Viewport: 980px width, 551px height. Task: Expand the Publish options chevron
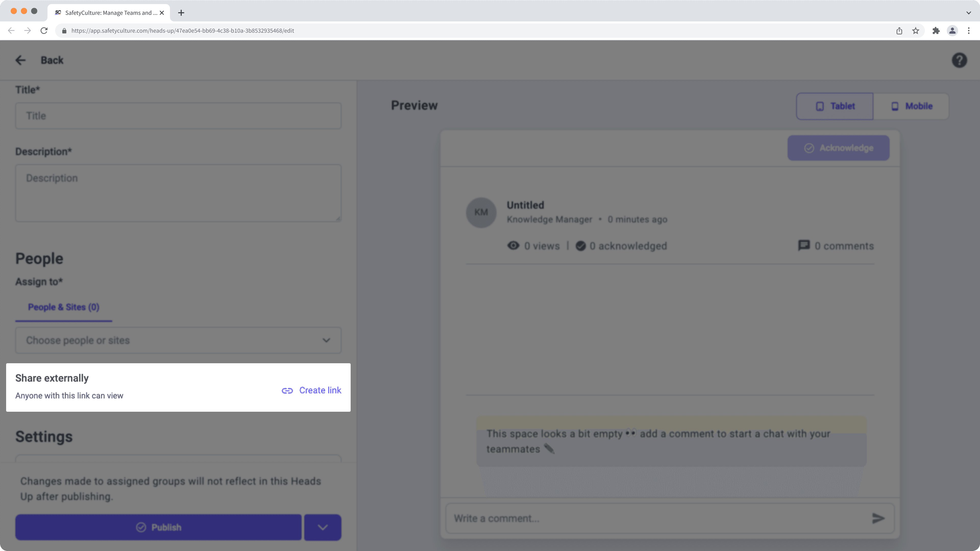[322, 527]
